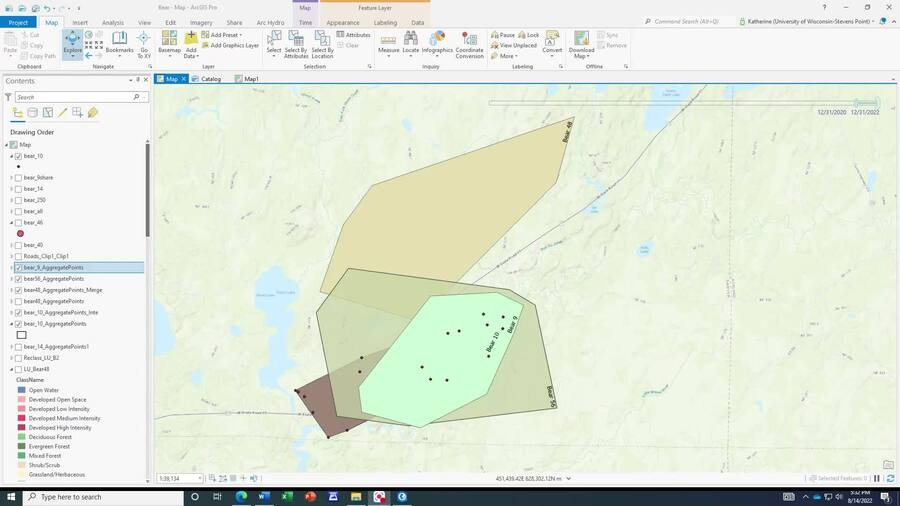Open the Catalog view tab

point(206,79)
